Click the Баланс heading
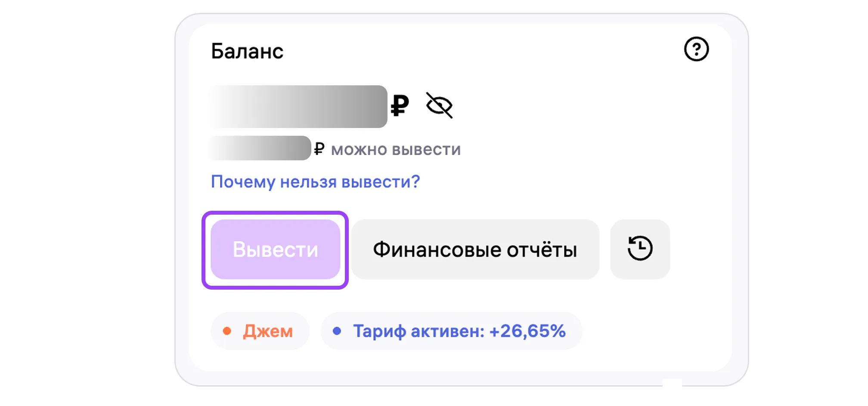The image size is (868, 406). pyautogui.click(x=247, y=51)
